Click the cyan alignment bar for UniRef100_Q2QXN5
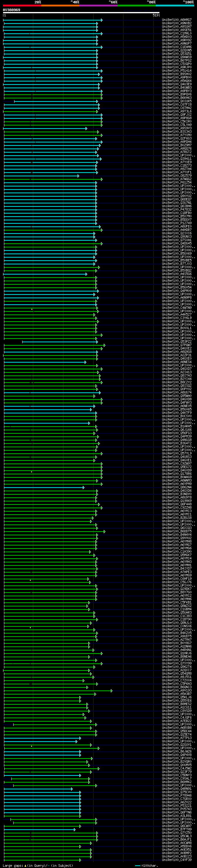 tap(51, 50)
